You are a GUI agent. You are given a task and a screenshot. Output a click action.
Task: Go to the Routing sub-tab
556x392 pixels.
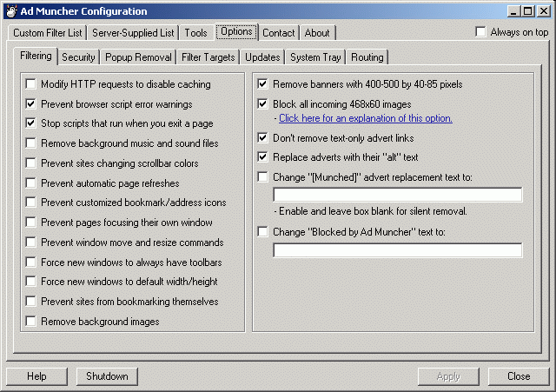(367, 57)
